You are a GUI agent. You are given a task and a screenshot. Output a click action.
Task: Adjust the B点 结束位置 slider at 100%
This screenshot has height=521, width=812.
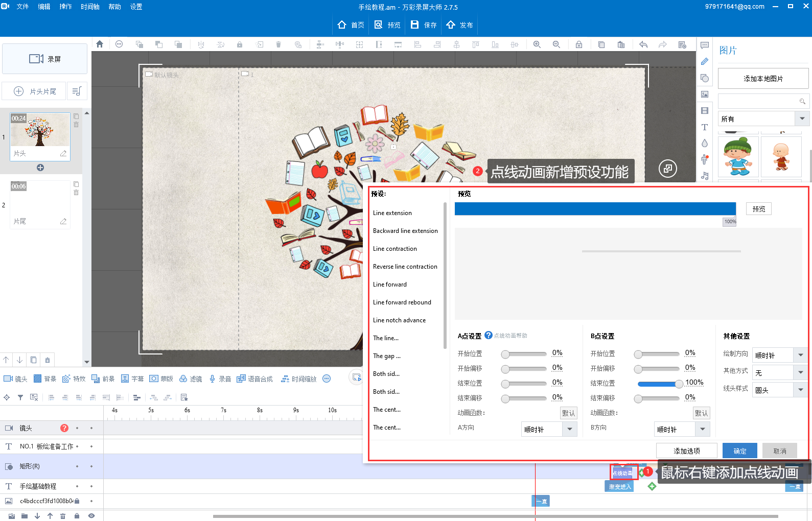click(679, 384)
